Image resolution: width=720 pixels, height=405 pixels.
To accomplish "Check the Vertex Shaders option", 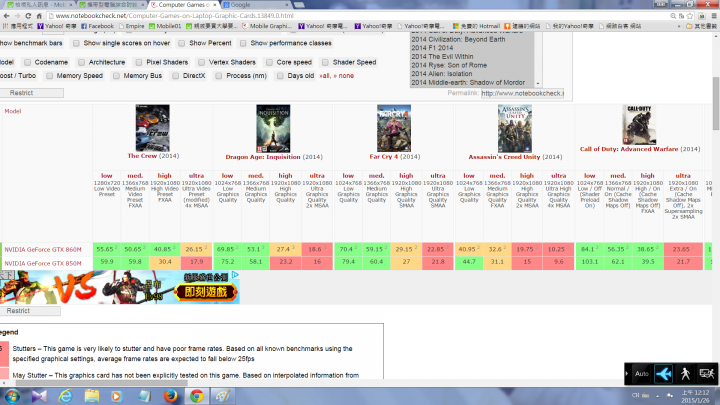I will click(x=201, y=62).
